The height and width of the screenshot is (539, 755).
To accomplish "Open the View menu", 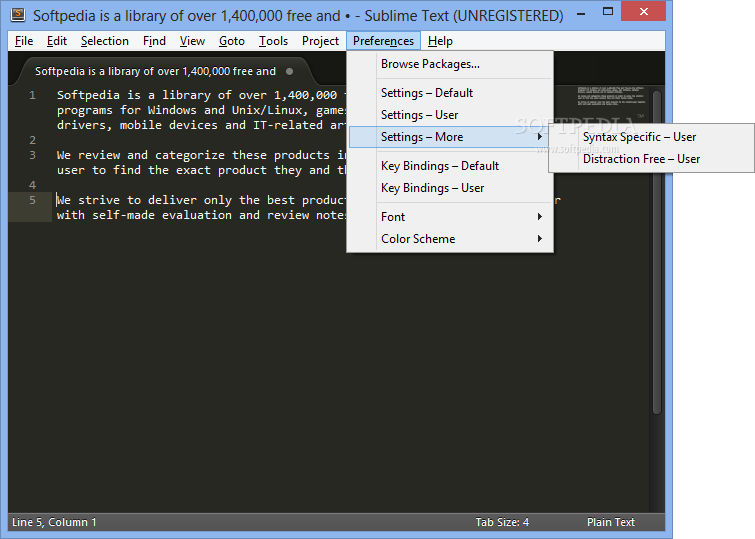I will [192, 41].
